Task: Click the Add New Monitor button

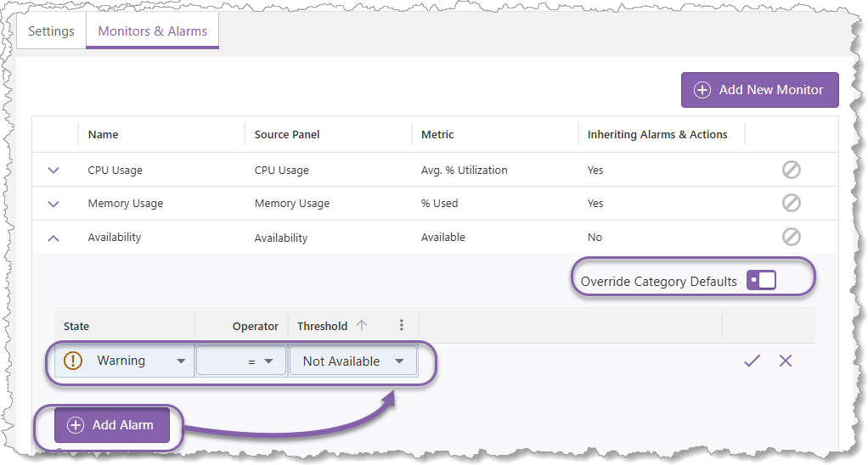Action: pos(759,89)
